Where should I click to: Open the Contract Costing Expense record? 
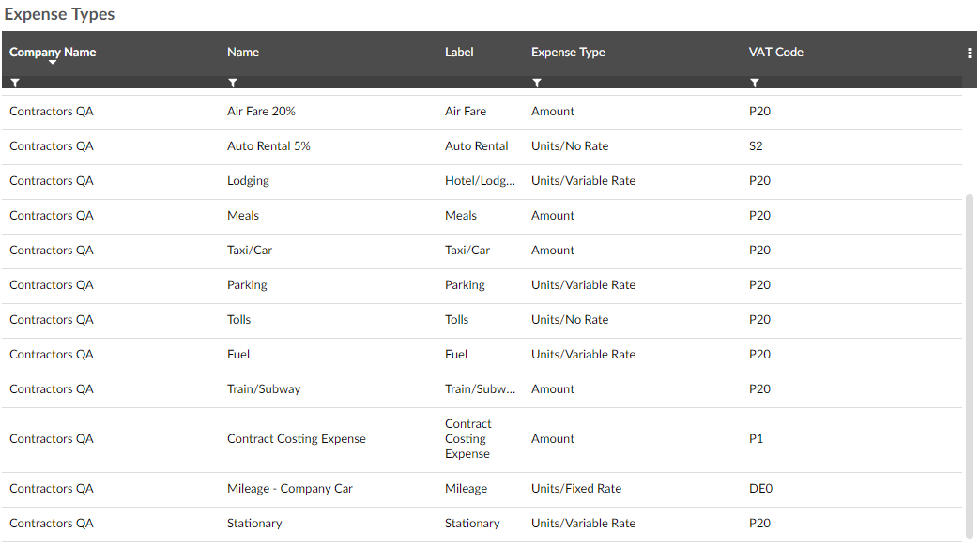coord(296,438)
